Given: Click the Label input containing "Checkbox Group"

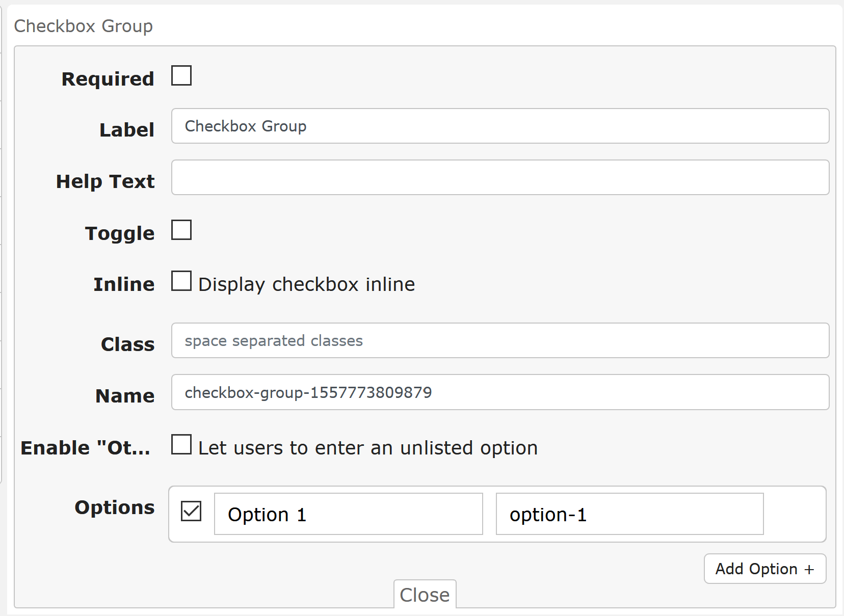Looking at the screenshot, I should (x=500, y=126).
